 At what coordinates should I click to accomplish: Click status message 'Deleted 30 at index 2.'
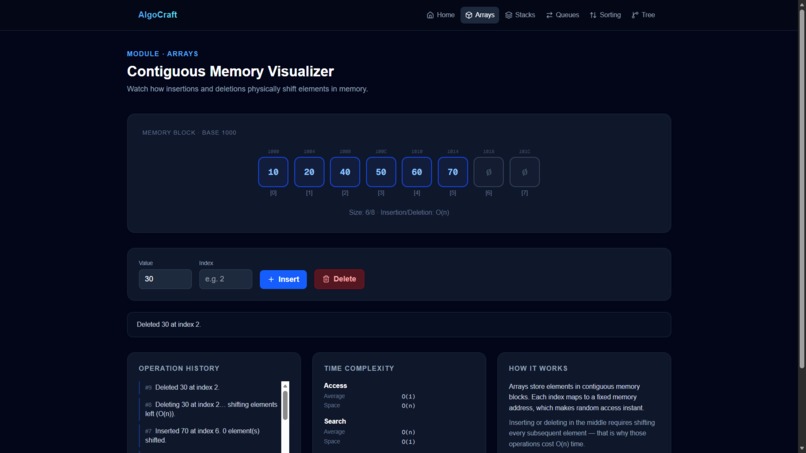[x=169, y=324]
